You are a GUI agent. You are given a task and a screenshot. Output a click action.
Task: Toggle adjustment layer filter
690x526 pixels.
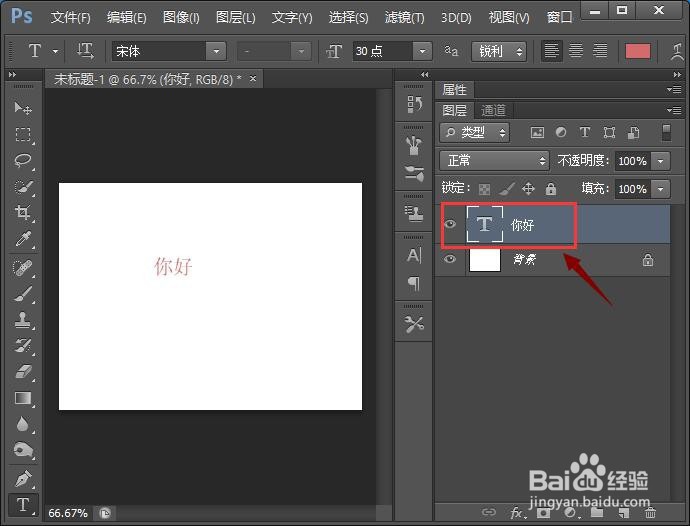(561, 132)
